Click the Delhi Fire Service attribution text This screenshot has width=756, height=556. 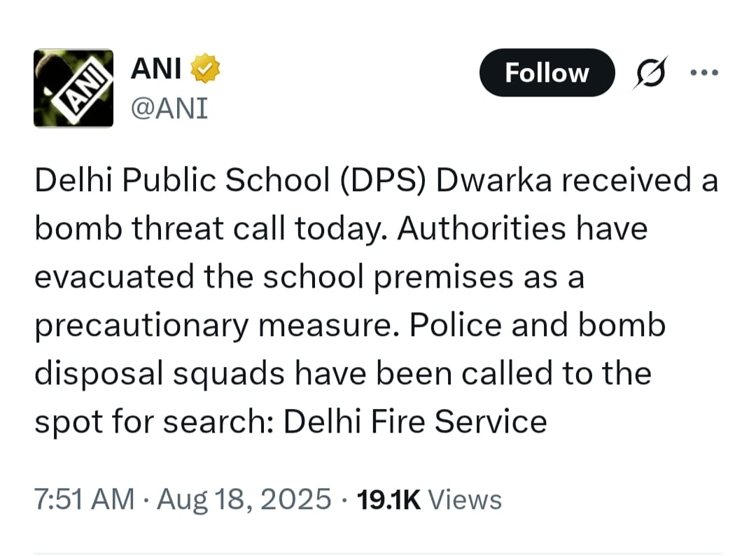[x=415, y=422]
